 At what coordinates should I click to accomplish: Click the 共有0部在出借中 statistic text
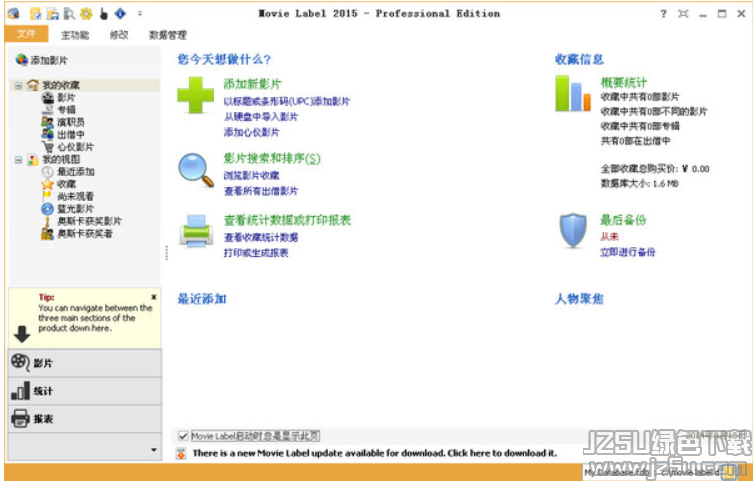click(635, 141)
